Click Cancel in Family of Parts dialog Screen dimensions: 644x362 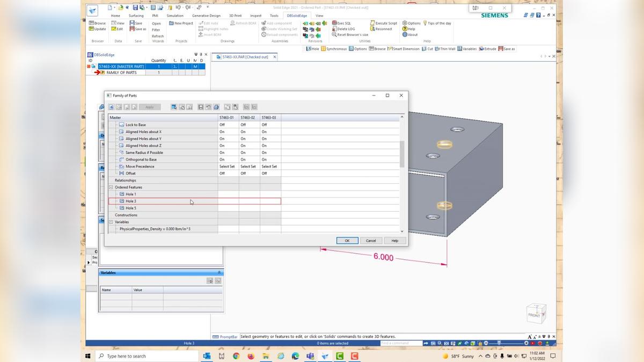(x=371, y=241)
